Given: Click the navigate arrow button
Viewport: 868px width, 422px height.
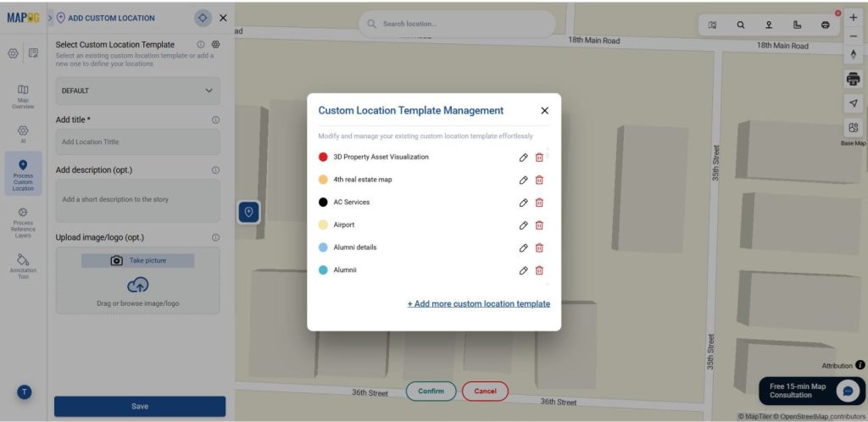Looking at the screenshot, I should 853,103.
